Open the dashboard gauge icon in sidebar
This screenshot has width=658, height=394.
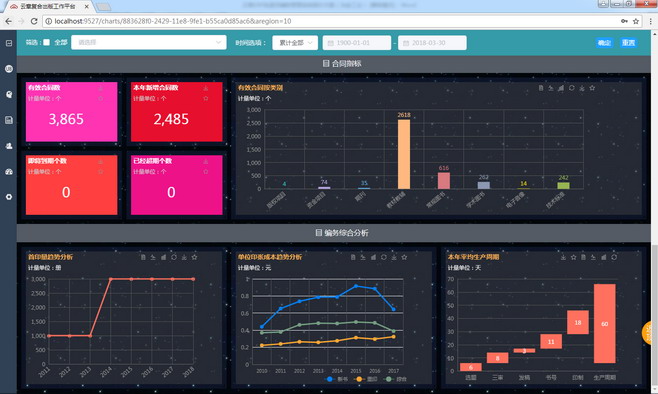pyautogui.click(x=9, y=172)
